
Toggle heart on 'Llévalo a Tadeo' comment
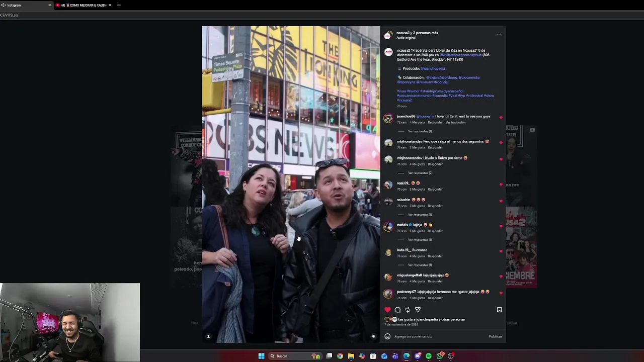(501, 159)
